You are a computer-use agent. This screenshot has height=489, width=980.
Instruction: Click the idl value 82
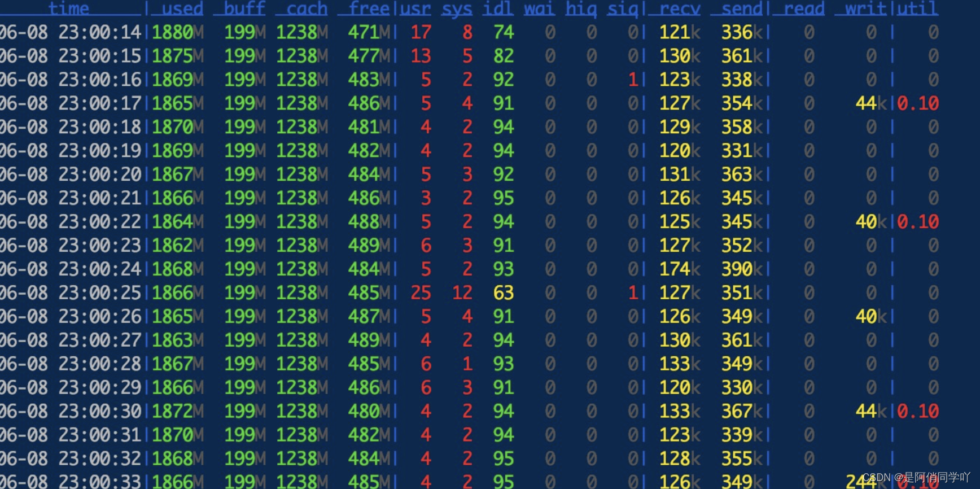point(504,56)
